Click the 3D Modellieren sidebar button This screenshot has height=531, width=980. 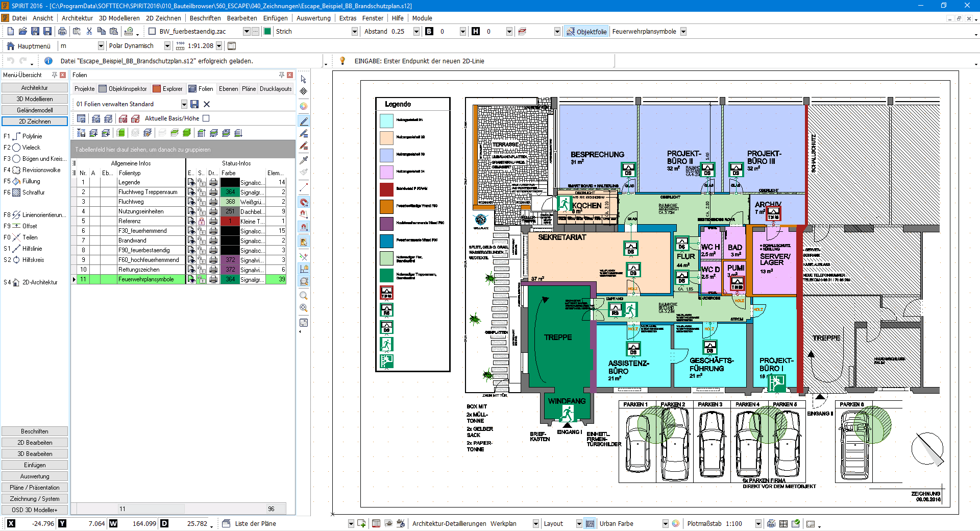tap(35, 99)
